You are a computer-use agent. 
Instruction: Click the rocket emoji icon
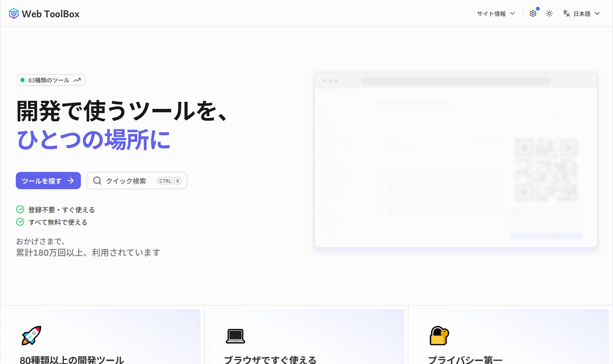(31, 335)
